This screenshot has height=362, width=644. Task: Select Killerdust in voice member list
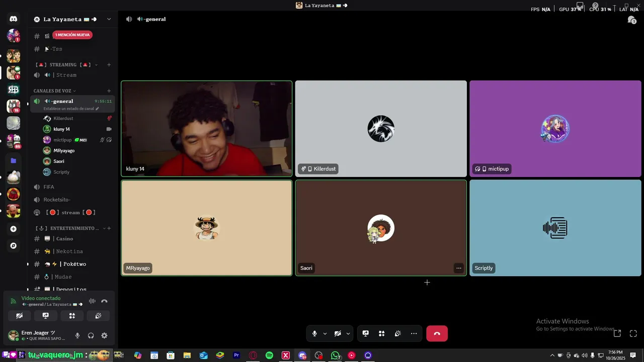[x=77, y=118]
